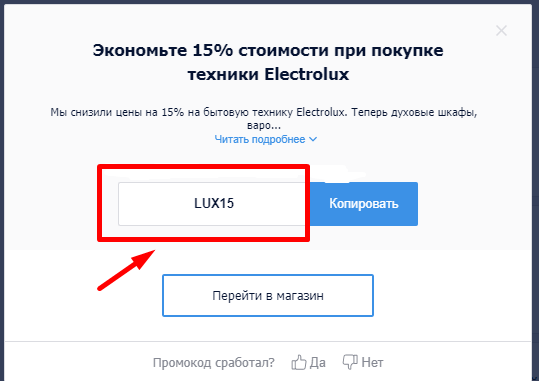Click the thumbs-down icon
The height and width of the screenshot is (381, 539).
click(350, 362)
